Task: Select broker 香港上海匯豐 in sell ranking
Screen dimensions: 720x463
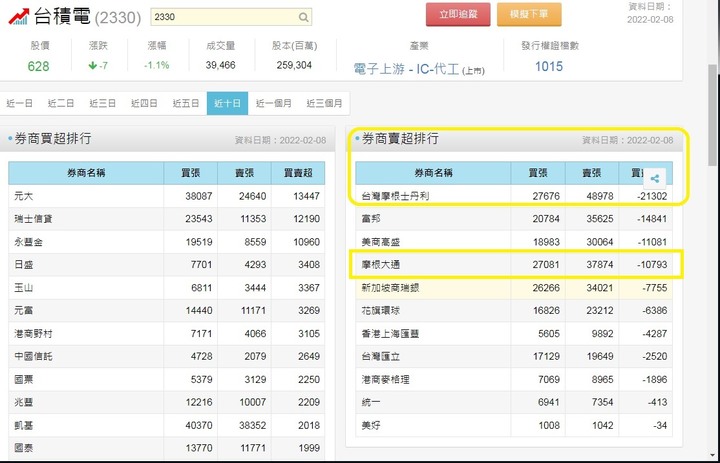Action: [390, 334]
